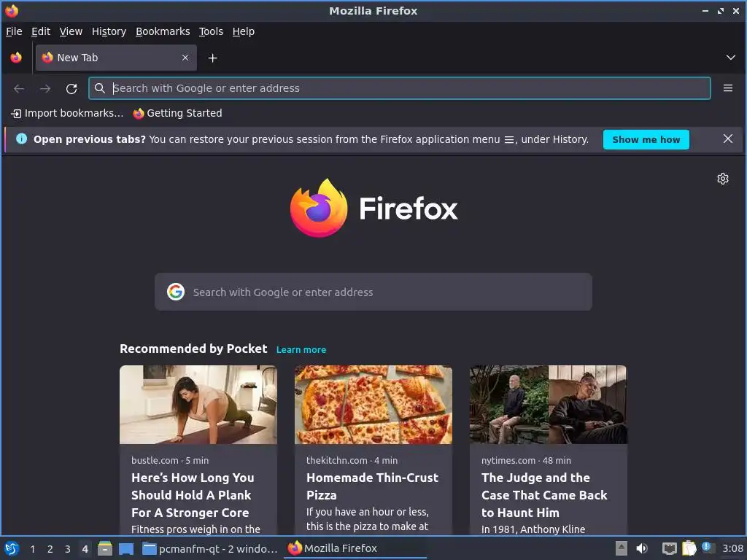The image size is (747, 560).
Task: Click Recommended by Pocket heading
Action: click(193, 349)
